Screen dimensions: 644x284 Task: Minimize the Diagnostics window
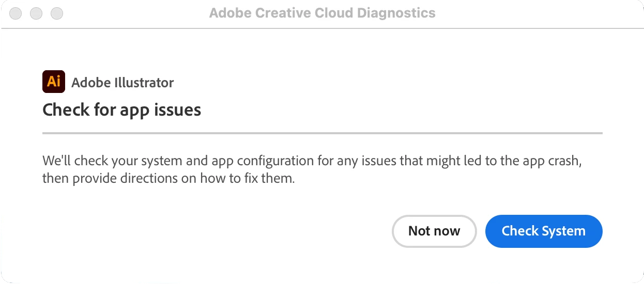(36, 13)
